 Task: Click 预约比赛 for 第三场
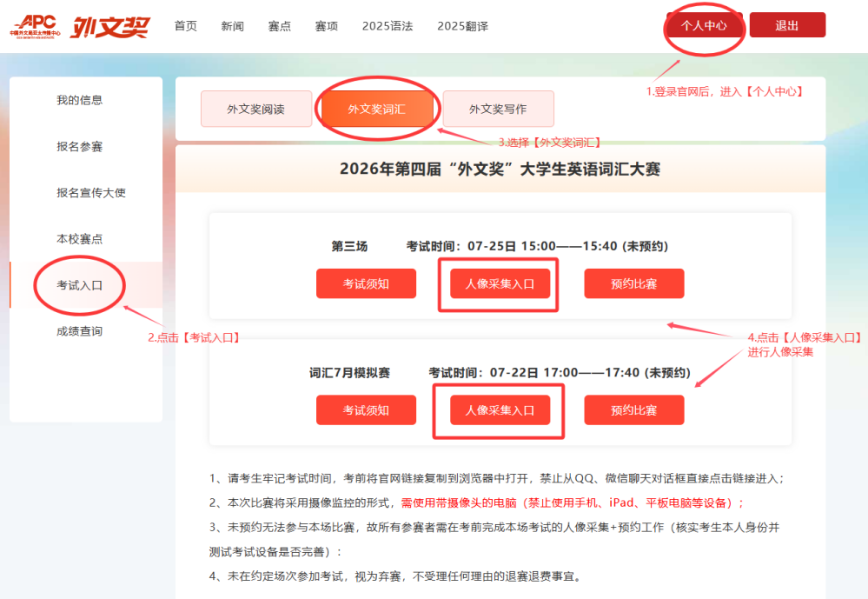coord(633,283)
